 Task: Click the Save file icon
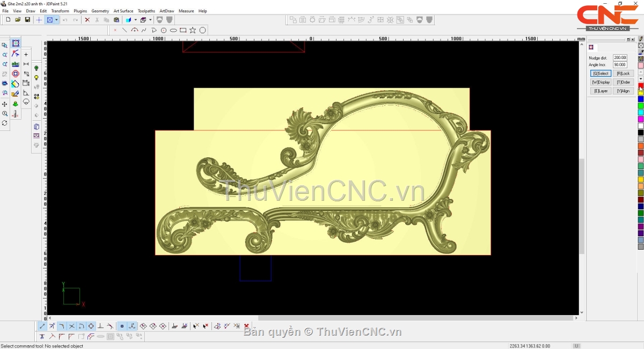click(x=27, y=20)
